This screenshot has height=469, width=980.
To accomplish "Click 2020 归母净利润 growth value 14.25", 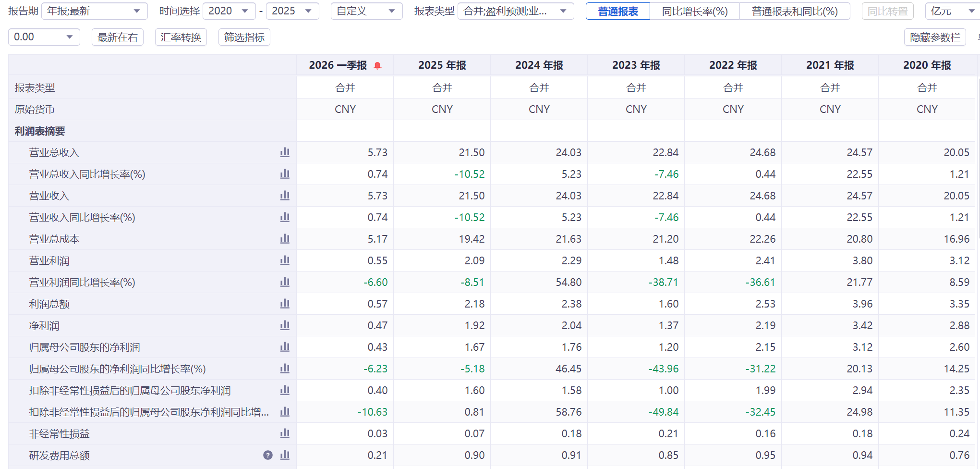I will [x=956, y=369].
